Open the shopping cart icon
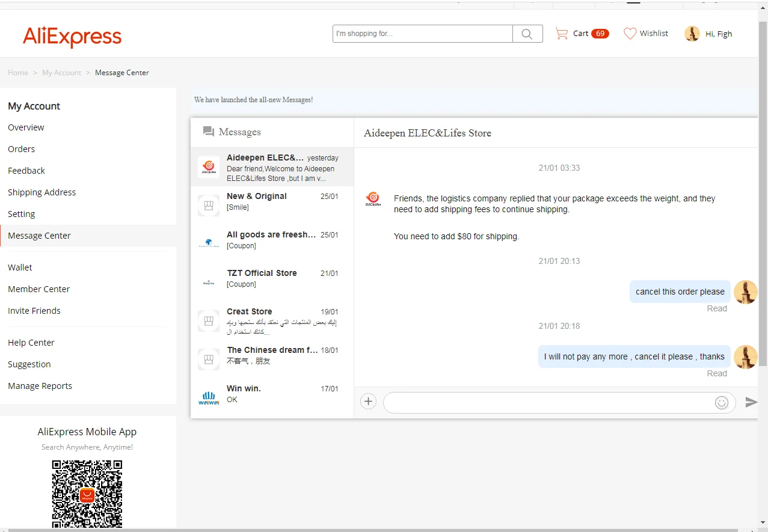The image size is (768, 532). click(x=562, y=34)
